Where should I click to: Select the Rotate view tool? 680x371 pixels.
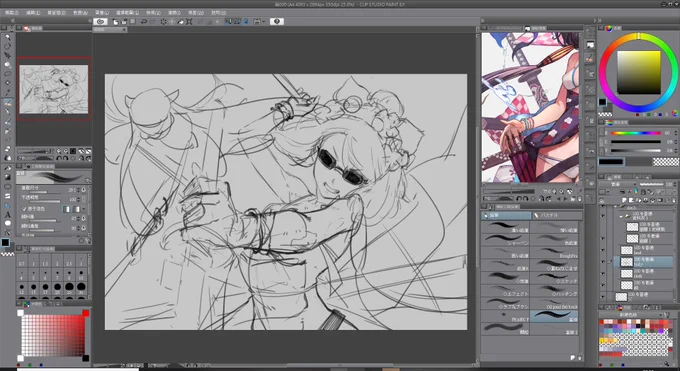7,46
